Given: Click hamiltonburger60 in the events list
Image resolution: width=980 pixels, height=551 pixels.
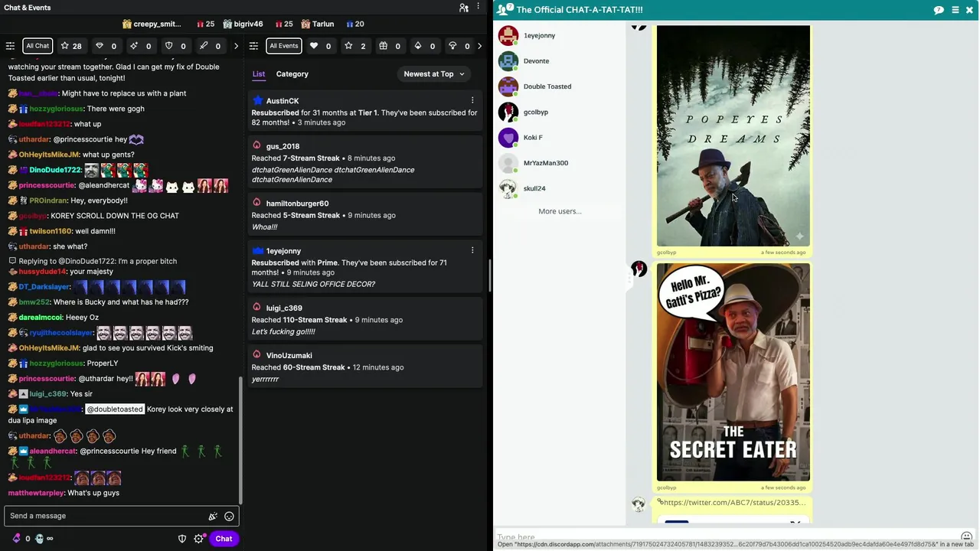Looking at the screenshot, I should click(297, 204).
